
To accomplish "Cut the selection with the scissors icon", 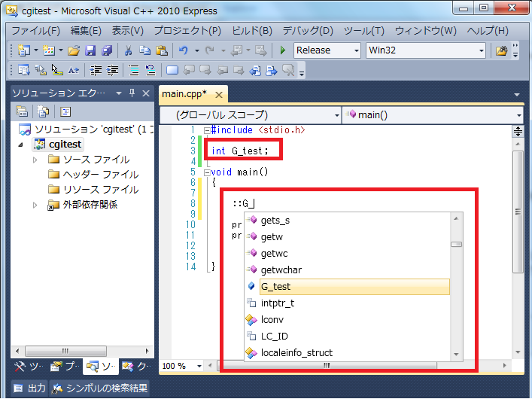I will coord(128,50).
